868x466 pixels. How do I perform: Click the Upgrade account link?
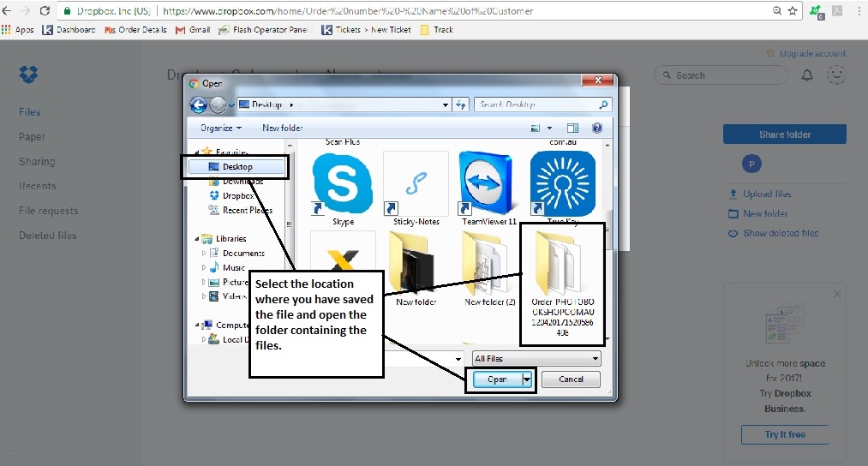click(806, 53)
